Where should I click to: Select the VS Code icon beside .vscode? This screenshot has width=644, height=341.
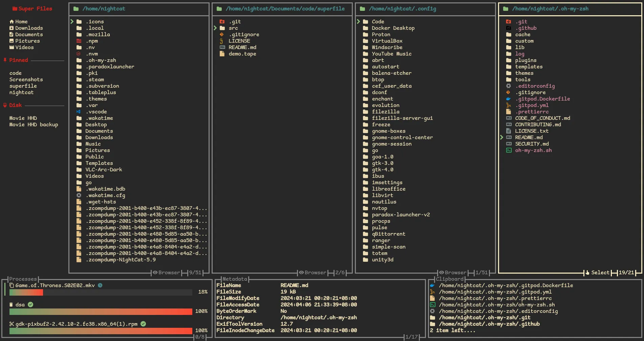79,111
